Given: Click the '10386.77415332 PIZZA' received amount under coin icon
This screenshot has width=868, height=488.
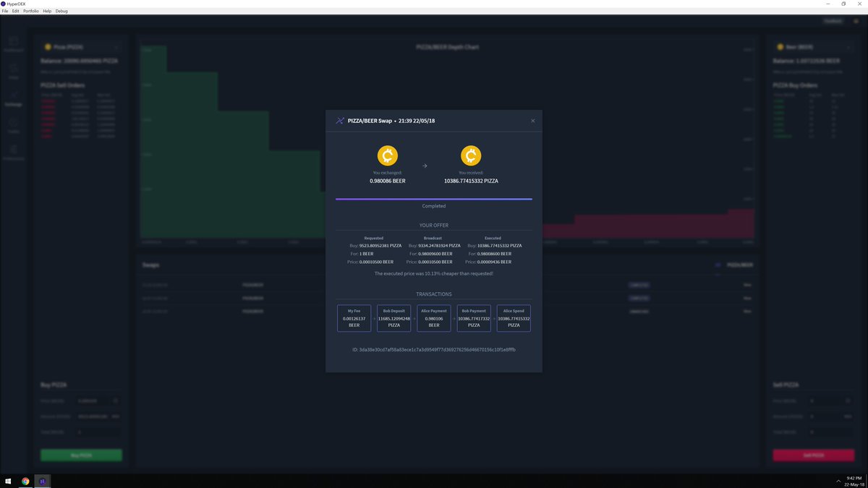Looking at the screenshot, I should coord(471,181).
